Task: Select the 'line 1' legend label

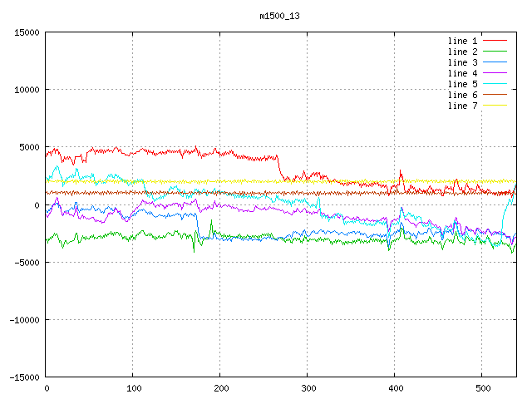Action: [463, 41]
